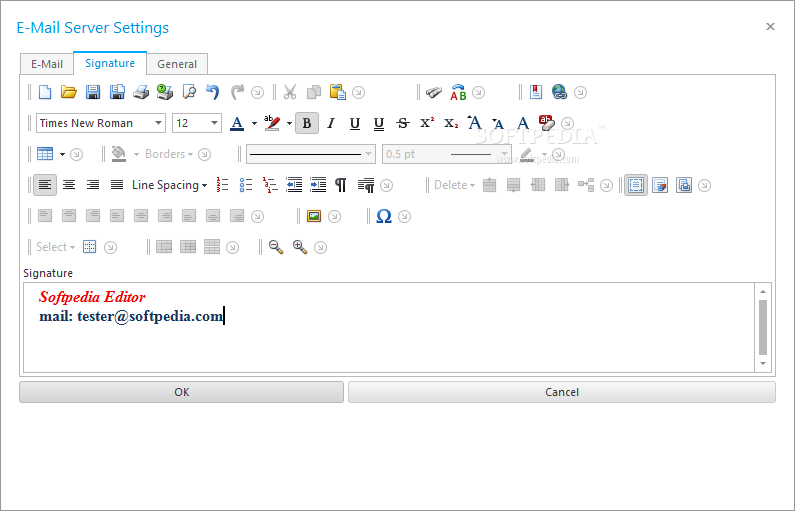Switch to the General tab

click(177, 64)
